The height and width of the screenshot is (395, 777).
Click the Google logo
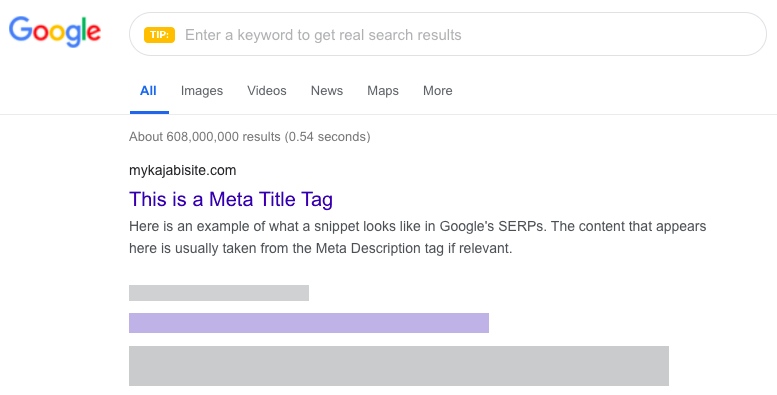(55, 32)
